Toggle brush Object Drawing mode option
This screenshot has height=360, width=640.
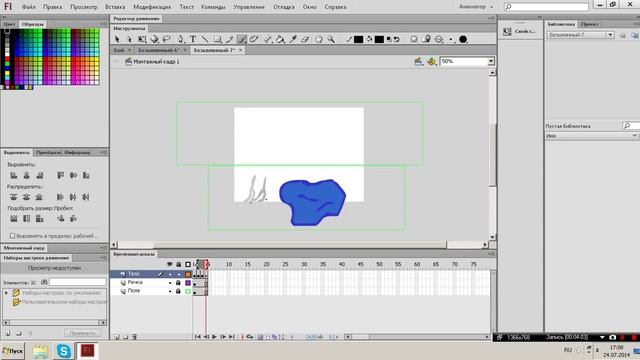pos(414,39)
